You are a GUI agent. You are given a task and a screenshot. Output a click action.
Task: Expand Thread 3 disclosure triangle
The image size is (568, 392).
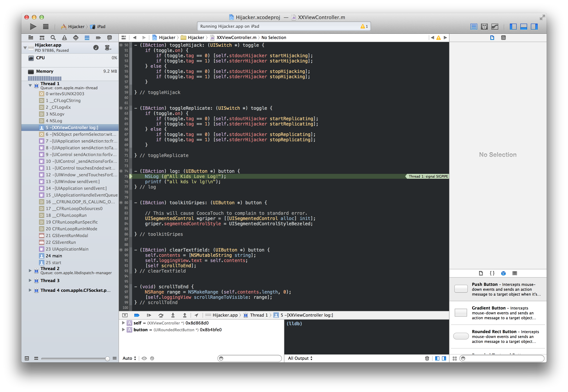[x=30, y=280]
